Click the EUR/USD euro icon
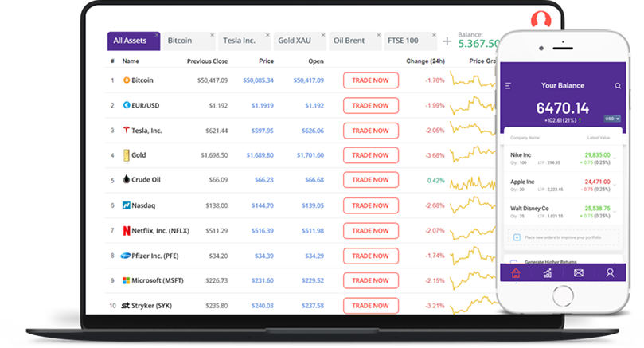Screen dimensions: 644x348 coord(127,105)
